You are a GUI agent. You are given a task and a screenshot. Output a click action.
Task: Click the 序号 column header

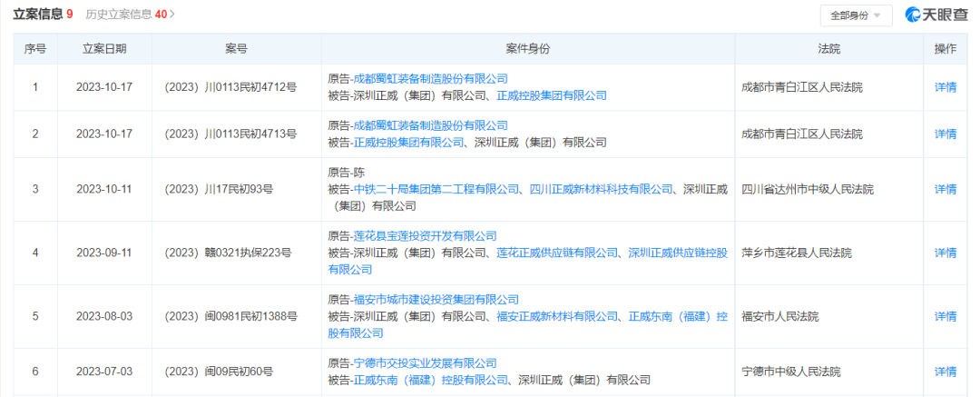(x=35, y=49)
